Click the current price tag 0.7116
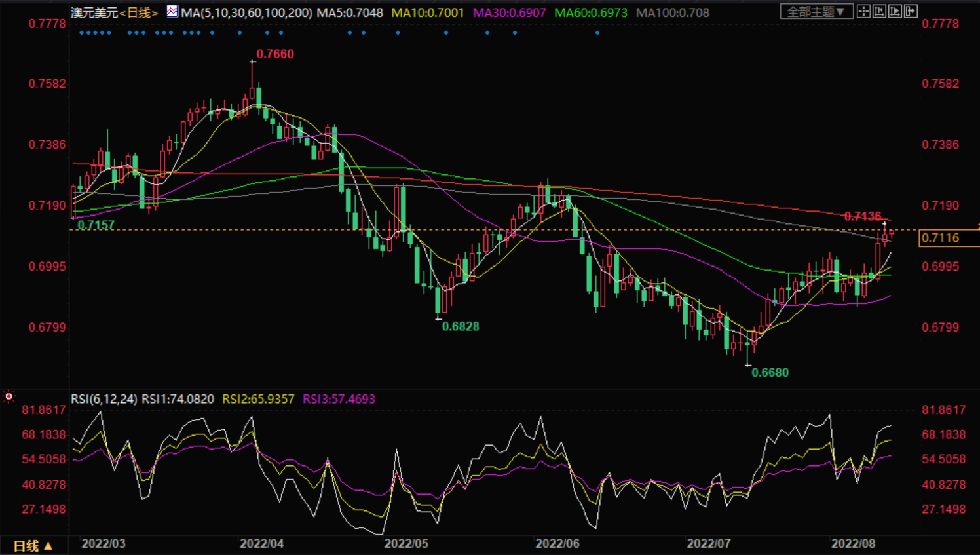This screenshot has width=980, height=555. point(941,238)
